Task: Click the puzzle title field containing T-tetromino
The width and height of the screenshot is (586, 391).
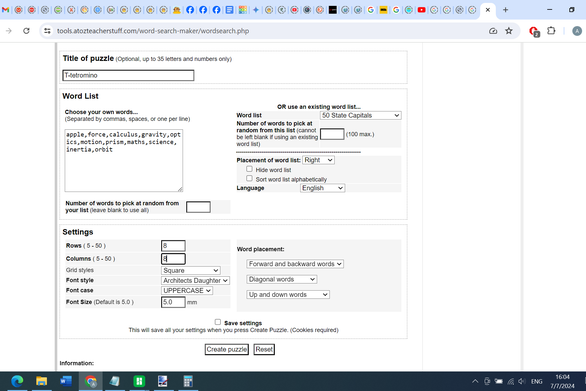Action: pyautogui.click(x=128, y=76)
